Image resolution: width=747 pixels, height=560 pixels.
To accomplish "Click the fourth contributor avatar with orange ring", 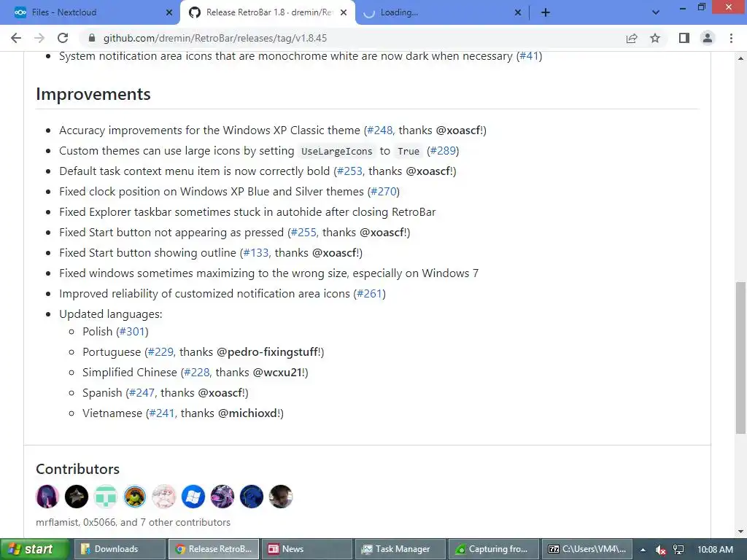I will 135,497.
